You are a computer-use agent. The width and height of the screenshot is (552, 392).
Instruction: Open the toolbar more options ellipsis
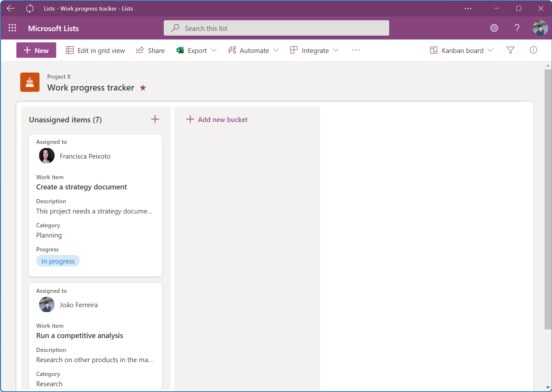pos(356,50)
